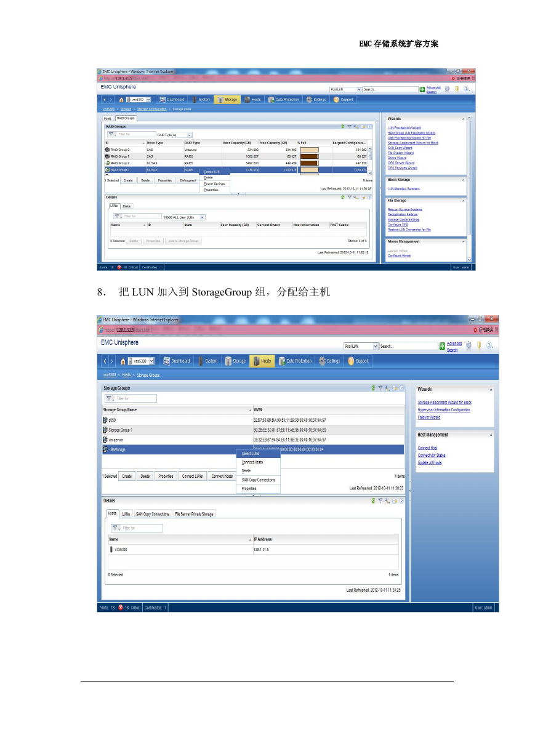
Task: Open Hosts in the lower Unisphere navigation bar
Action: click(x=262, y=361)
